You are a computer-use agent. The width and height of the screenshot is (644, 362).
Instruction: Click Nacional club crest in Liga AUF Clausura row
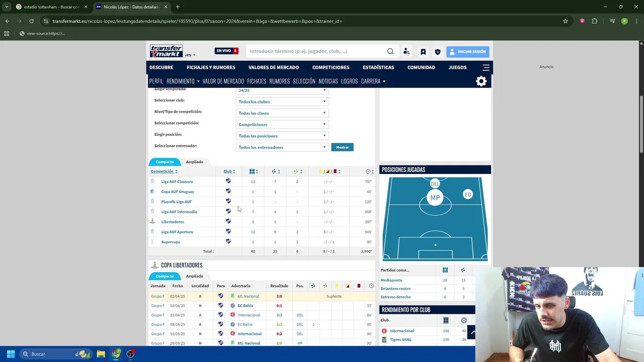click(228, 181)
